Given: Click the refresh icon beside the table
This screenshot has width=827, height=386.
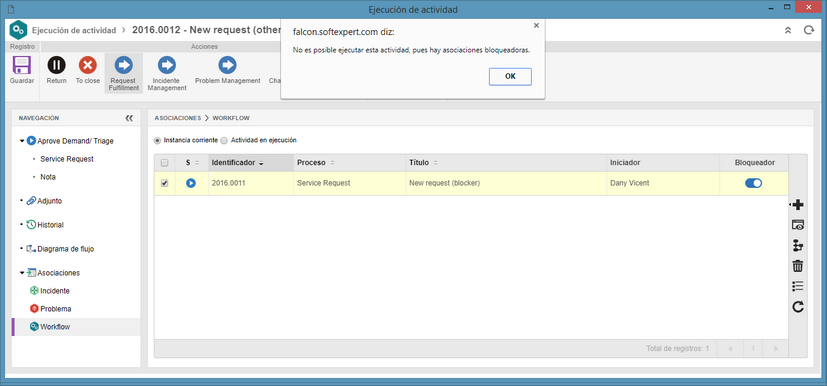Looking at the screenshot, I should (798, 307).
